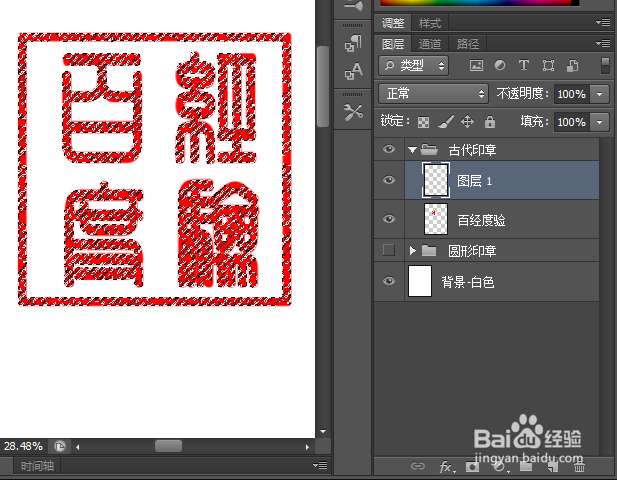Image resolution: width=617 pixels, height=480 pixels.
Task: Click the 填充 label
Action: 534,122
